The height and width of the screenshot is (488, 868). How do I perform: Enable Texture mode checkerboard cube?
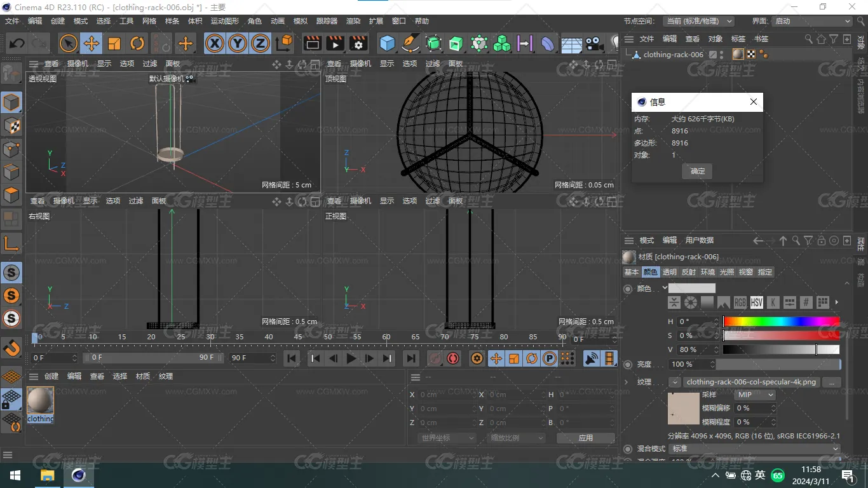click(x=11, y=125)
